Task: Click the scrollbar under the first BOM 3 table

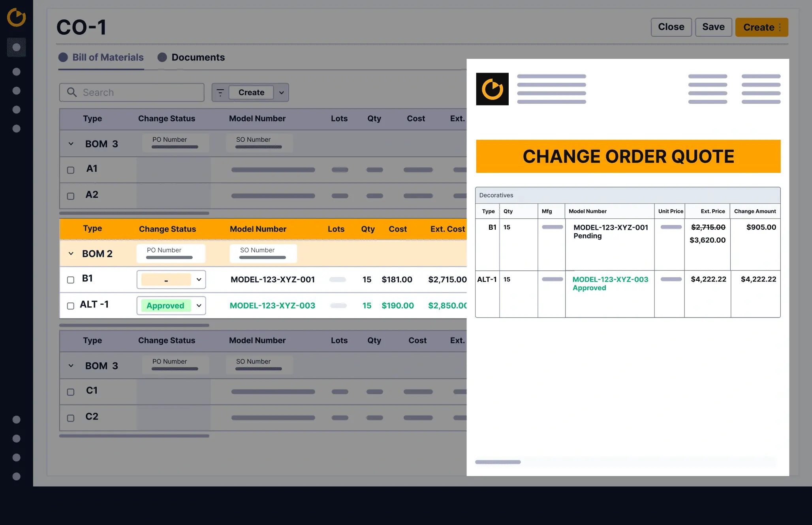Action: [134, 213]
